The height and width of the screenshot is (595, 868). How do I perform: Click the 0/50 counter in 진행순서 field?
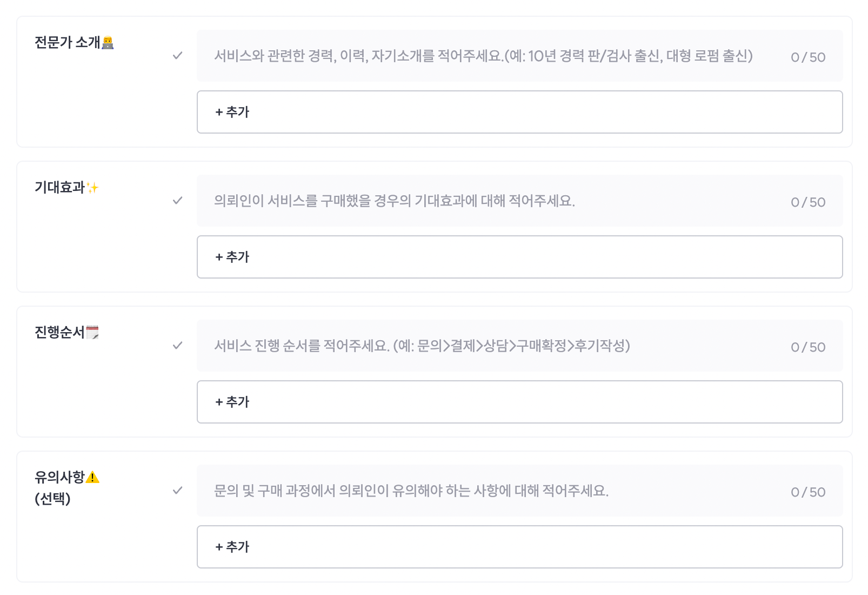click(808, 347)
